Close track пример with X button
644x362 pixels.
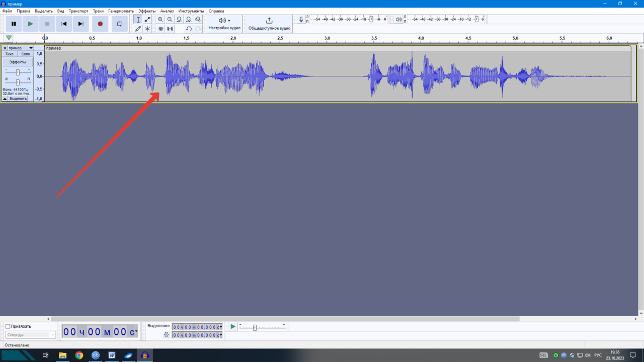[5, 48]
